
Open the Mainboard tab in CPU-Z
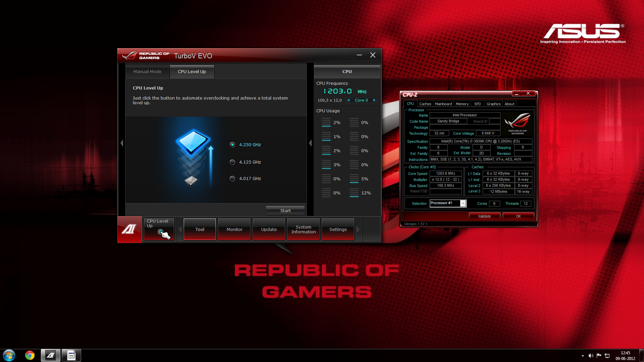click(x=443, y=104)
